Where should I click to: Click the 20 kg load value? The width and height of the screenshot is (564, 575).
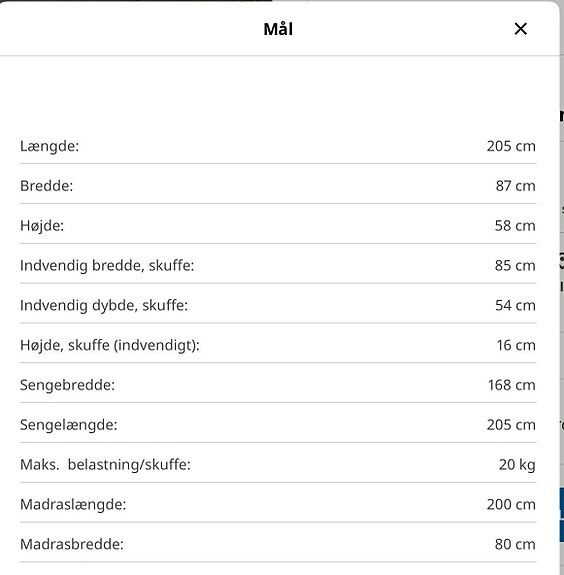[517, 465]
